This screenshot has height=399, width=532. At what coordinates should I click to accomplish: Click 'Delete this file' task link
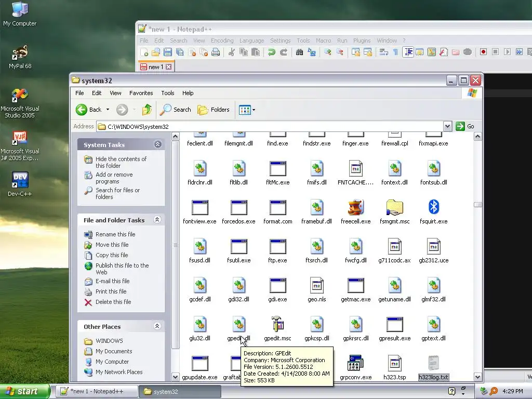(x=113, y=302)
